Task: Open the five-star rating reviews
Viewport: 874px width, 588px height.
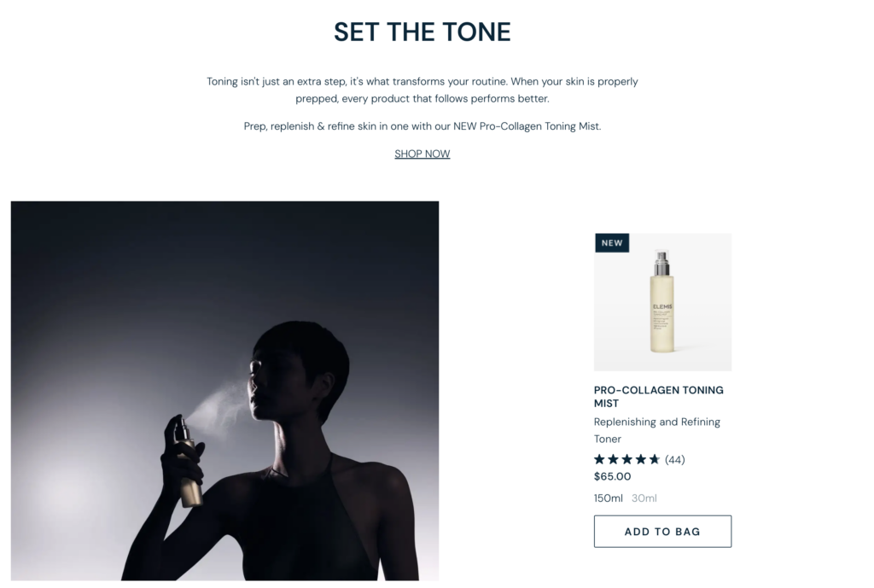Action: pos(627,459)
